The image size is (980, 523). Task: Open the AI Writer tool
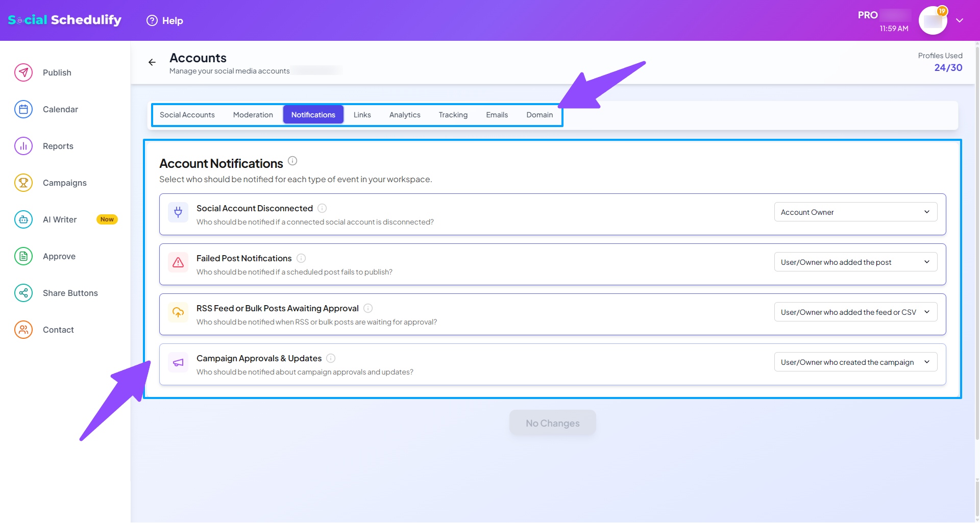point(23,219)
